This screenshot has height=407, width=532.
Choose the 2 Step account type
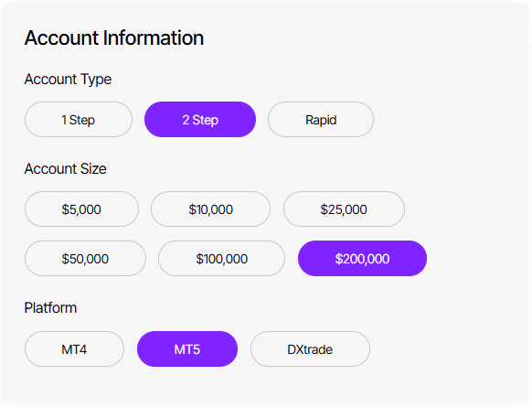[x=200, y=120]
